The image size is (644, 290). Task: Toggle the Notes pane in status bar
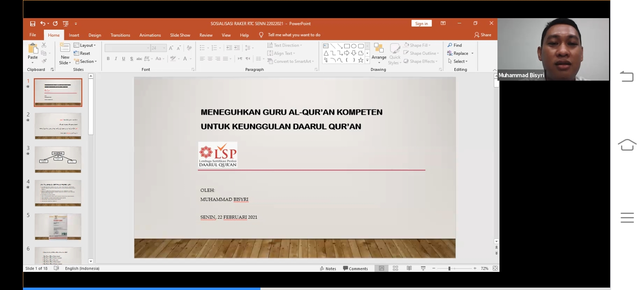(328, 269)
